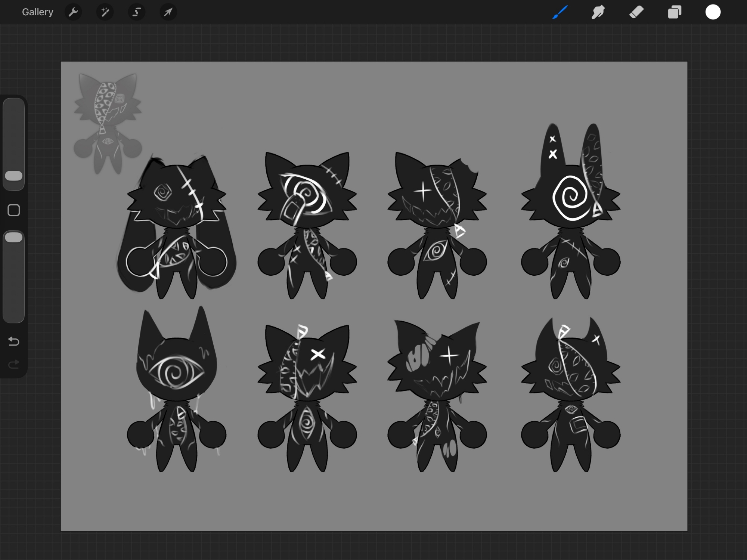This screenshot has height=560, width=747.
Task: Activate the Selection tool
Action: pyautogui.click(x=137, y=12)
